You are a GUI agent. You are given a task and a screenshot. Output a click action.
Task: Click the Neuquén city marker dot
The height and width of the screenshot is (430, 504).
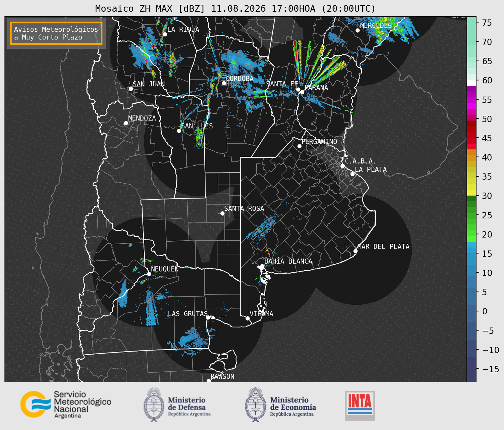(149, 274)
